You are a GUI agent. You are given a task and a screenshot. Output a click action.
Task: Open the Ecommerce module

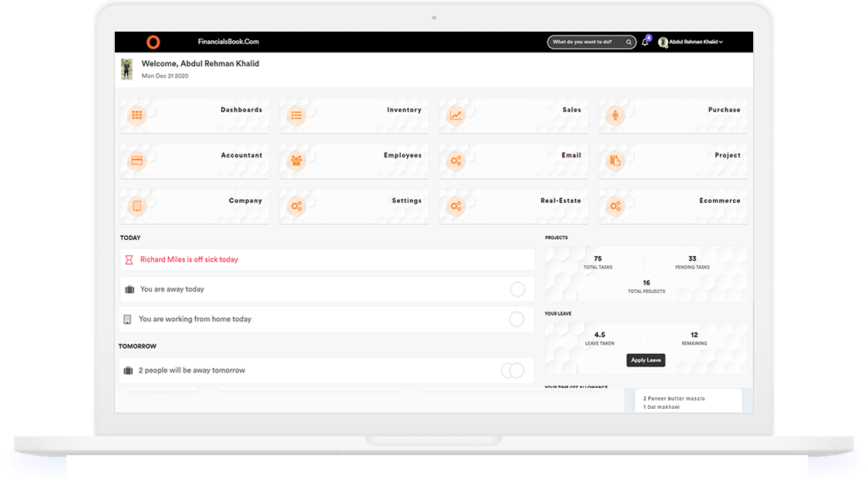click(673, 207)
